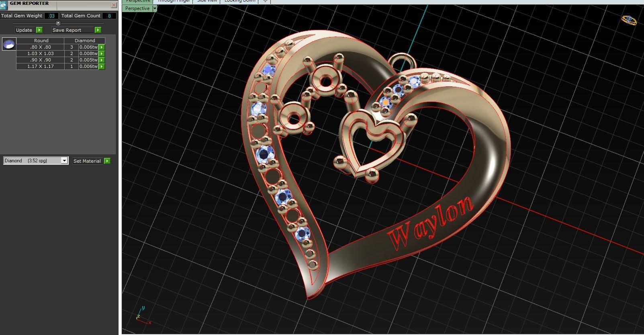Add a new viewport tab with plus
The width and height of the screenshot is (644, 335).
point(265,1)
